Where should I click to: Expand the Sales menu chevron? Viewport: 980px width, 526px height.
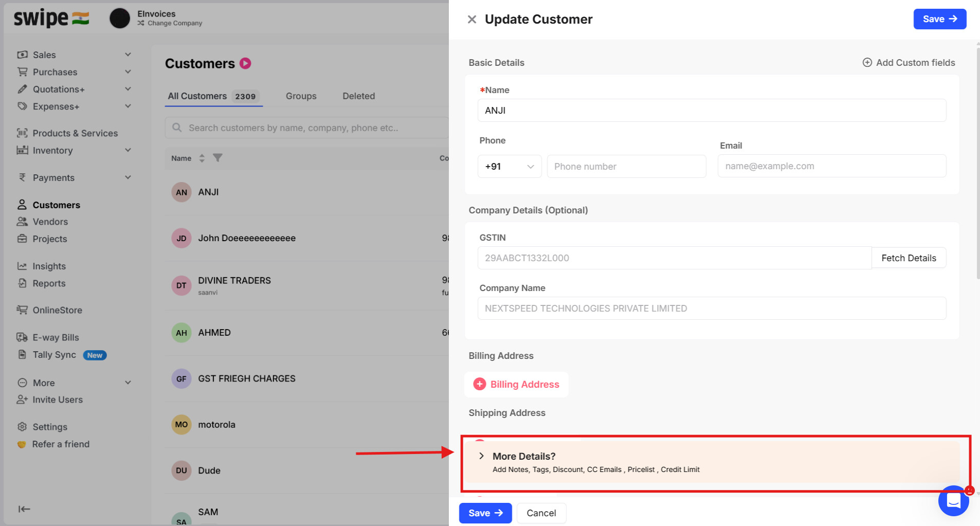[128, 55]
